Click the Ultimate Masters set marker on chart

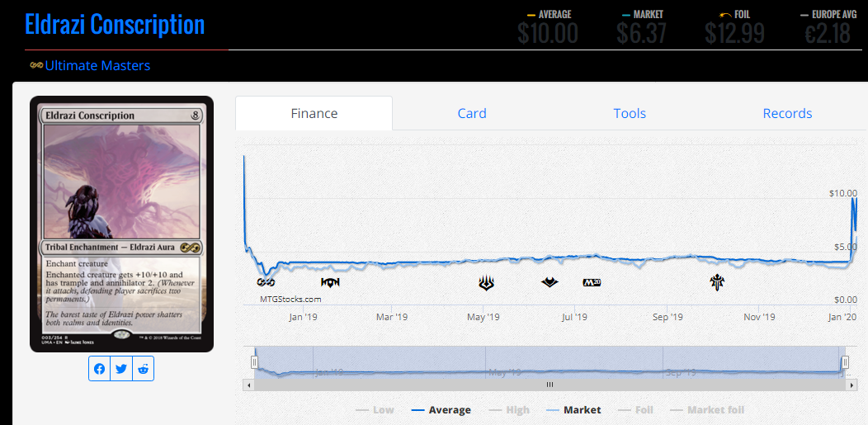[266, 283]
